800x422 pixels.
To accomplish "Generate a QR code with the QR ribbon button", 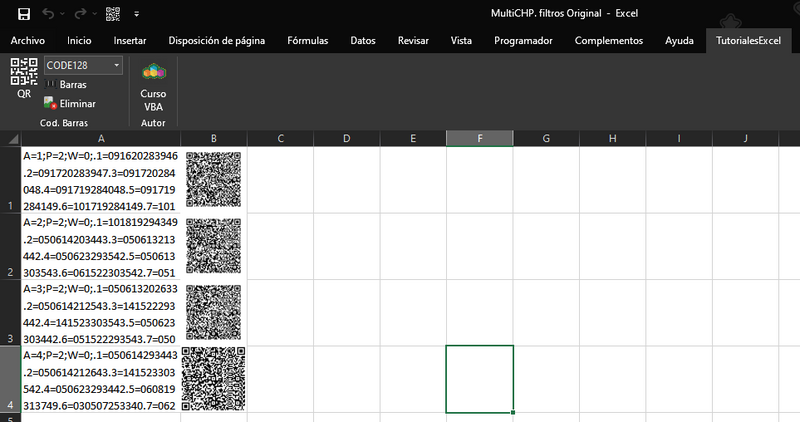I will pos(24,78).
